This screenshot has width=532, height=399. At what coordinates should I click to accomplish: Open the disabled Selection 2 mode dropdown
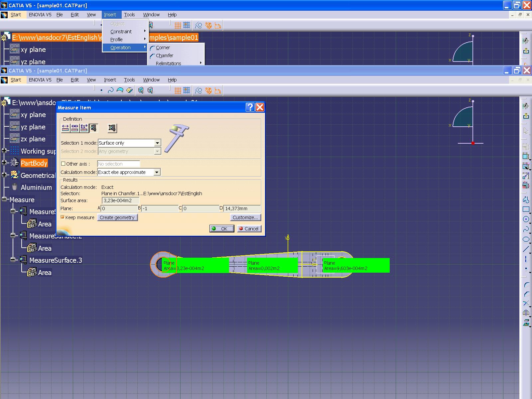tap(158, 151)
